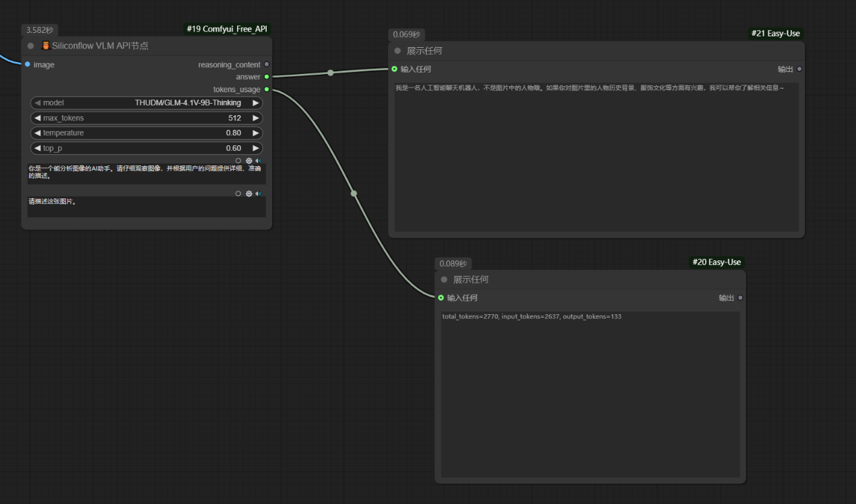856x504 pixels.
Task: Select previous model with left arrow
Action: point(38,103)
